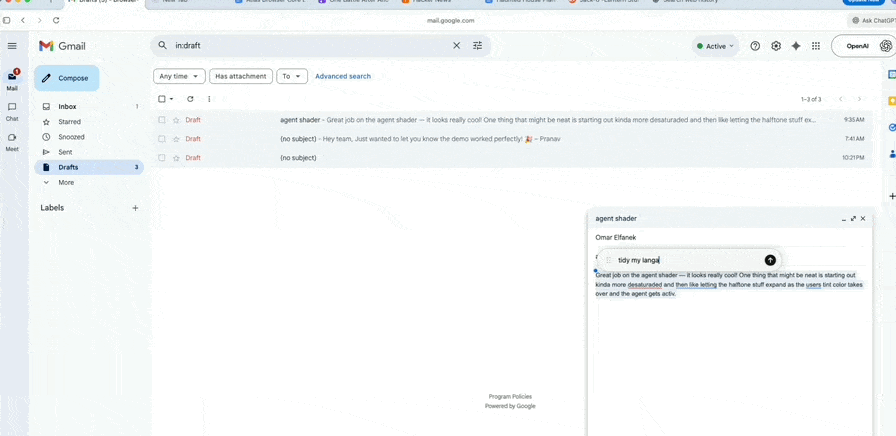The height and width of the screenshot is (436, 896).
Task: Reload the browser page
Action: (x=56, y=21)
